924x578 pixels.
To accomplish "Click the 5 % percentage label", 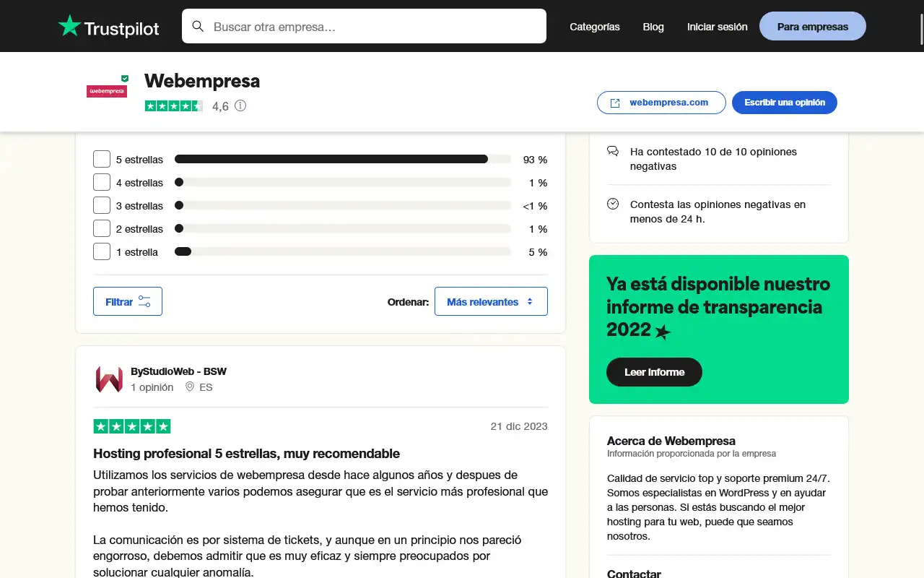I will [x=538, y=252].
